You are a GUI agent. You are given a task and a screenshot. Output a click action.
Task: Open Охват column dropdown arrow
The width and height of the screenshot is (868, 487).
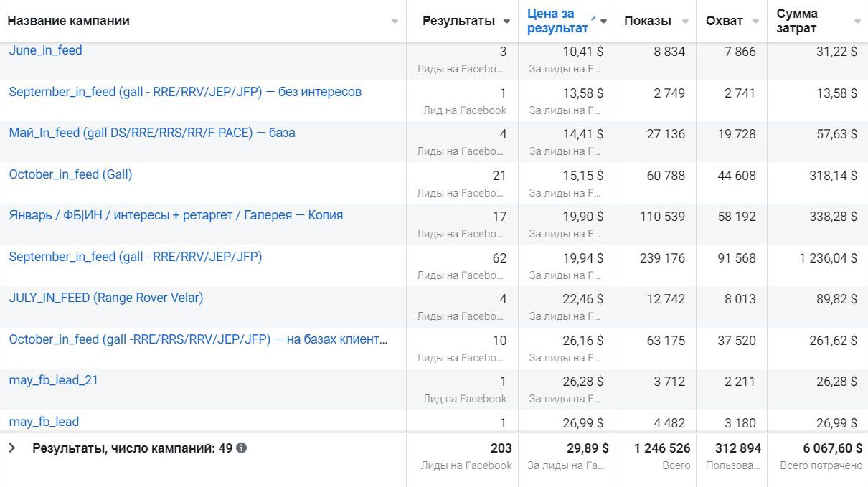(x=755, y=22)
